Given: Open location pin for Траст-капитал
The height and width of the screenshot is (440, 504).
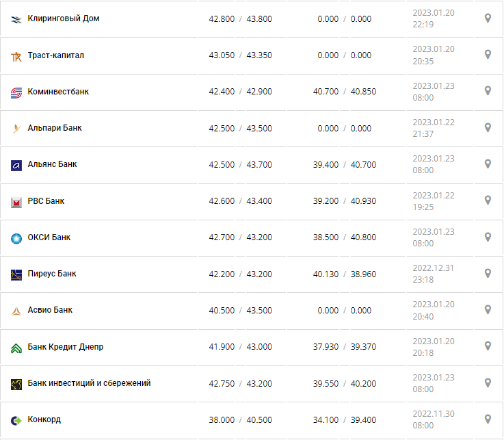Looking at the screenshot, I should 488,55.
